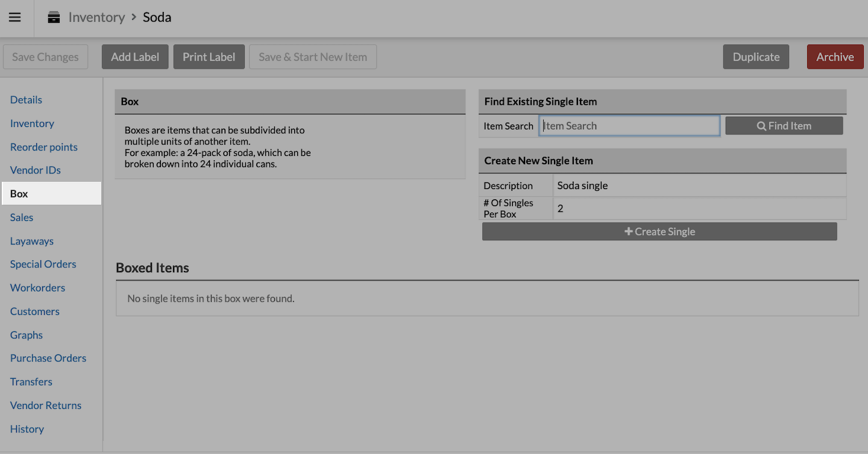This screenshot has width=868, height=454.
Task: Archive the Soda item
Action: [x=835, y=57]
